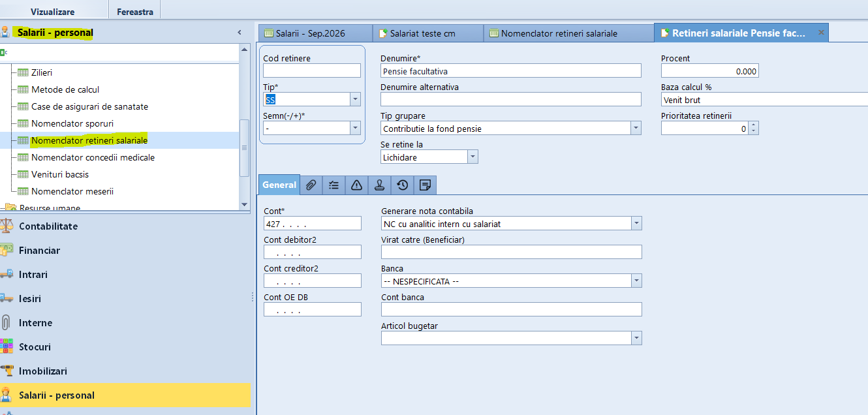Open the notes icon tab
Screen dimensions: 868x415
pos(425,185)
